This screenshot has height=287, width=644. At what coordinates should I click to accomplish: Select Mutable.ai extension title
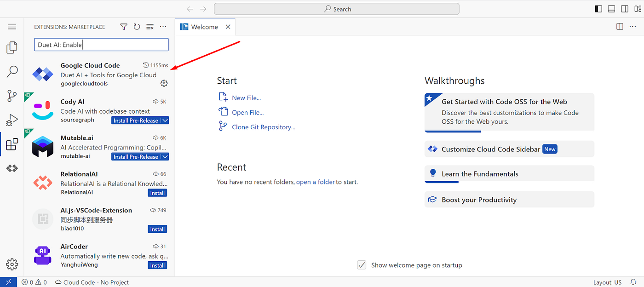[x=76, y=138]
